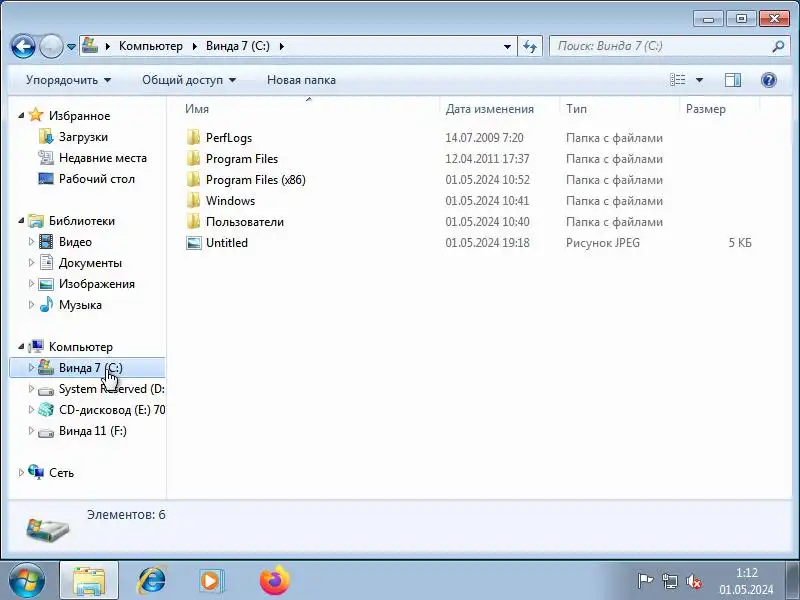Open Internet Explorer from taskbar

(152, 580)
